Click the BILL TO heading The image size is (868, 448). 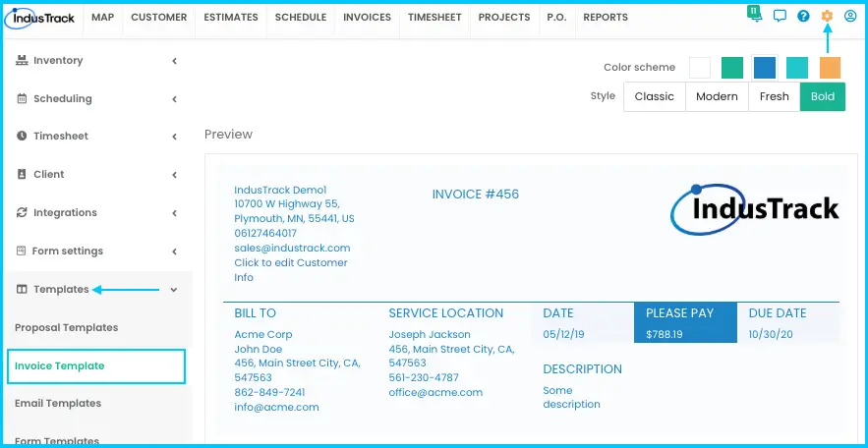(x=256, y=313)
